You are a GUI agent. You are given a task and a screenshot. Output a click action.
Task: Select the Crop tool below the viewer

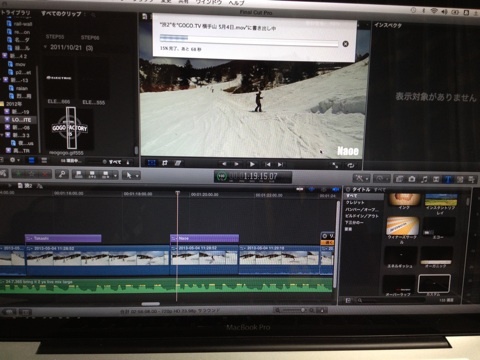[x=165, y=163]
